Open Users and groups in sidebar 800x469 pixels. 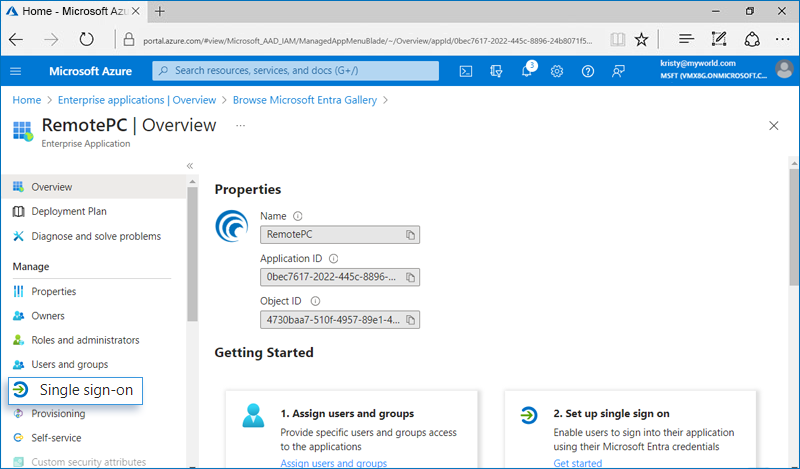(x=69, y=364)
